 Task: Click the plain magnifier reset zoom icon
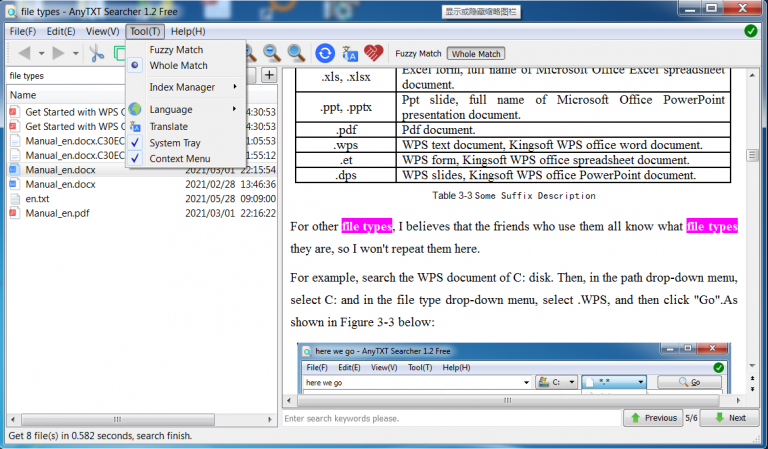click(296, 53)
